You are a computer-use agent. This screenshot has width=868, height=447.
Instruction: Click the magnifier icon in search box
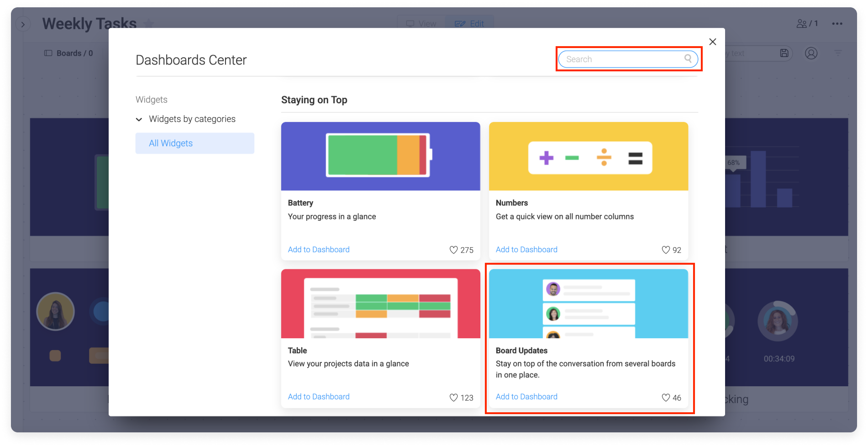pos(688,59)
